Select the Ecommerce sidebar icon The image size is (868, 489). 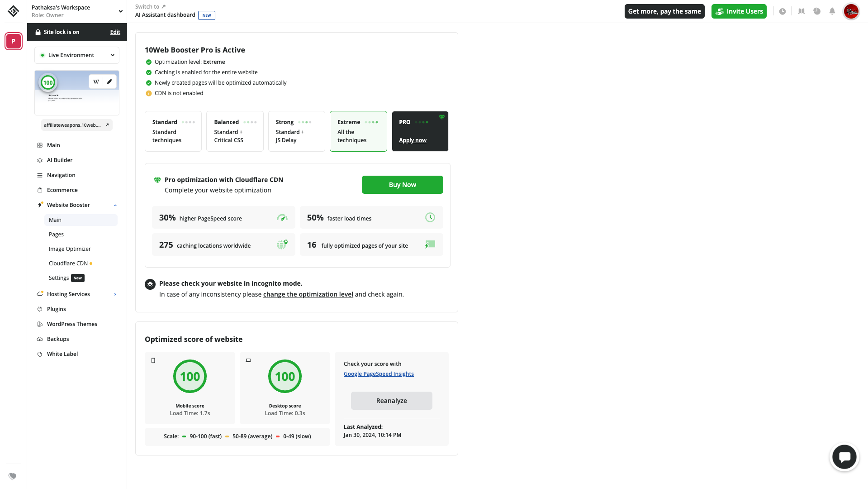click(40, 190)
